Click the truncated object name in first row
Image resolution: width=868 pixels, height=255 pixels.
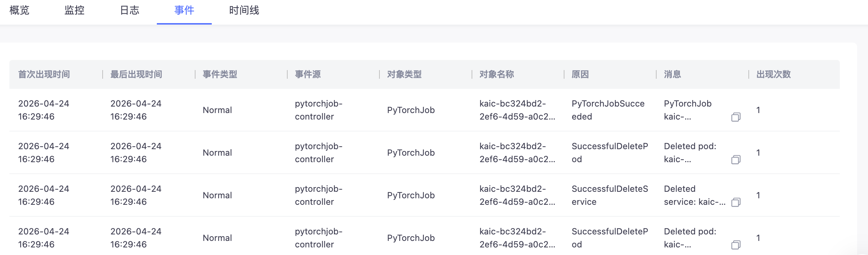[517, 110]
